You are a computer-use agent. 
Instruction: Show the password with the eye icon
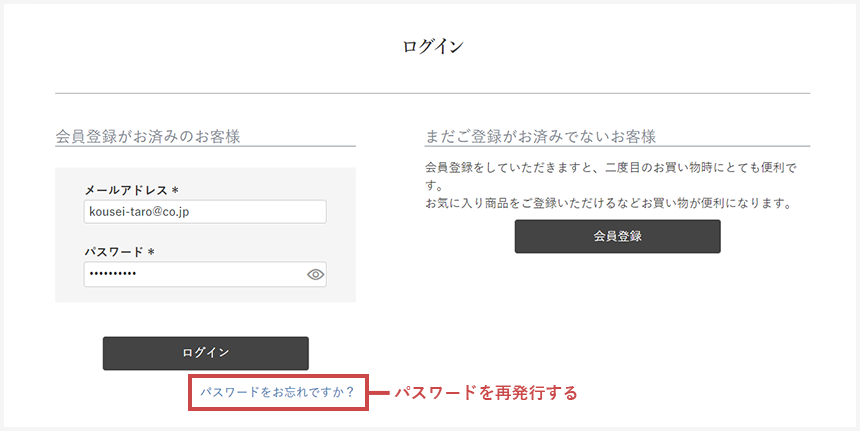(x=315, y=274)
